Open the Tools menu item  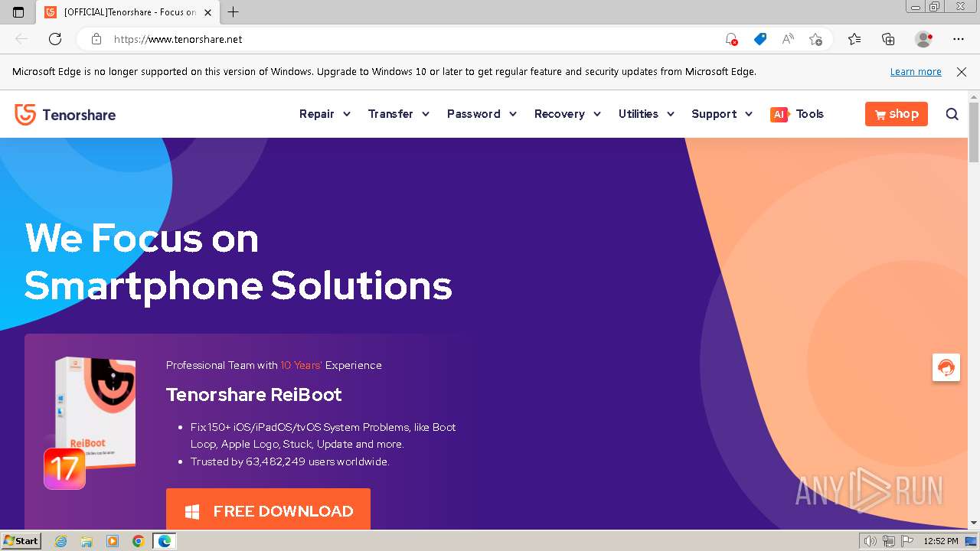click(x=809, y=114)
